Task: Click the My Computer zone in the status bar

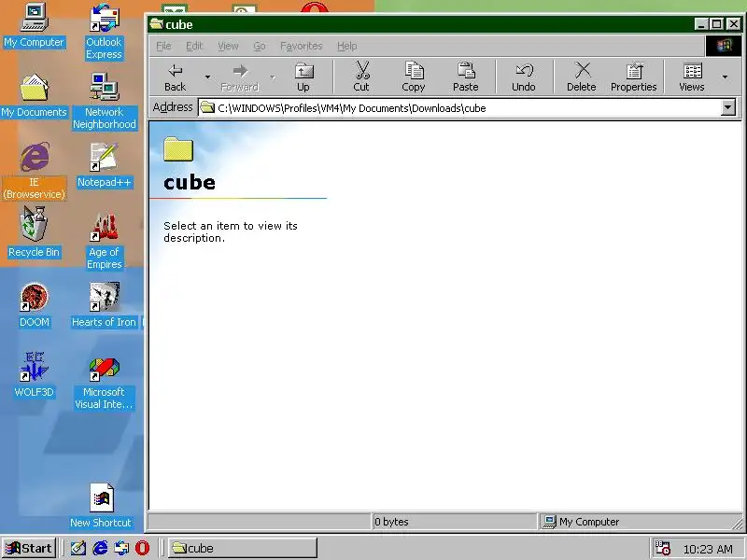Action: tap(581, 522)
